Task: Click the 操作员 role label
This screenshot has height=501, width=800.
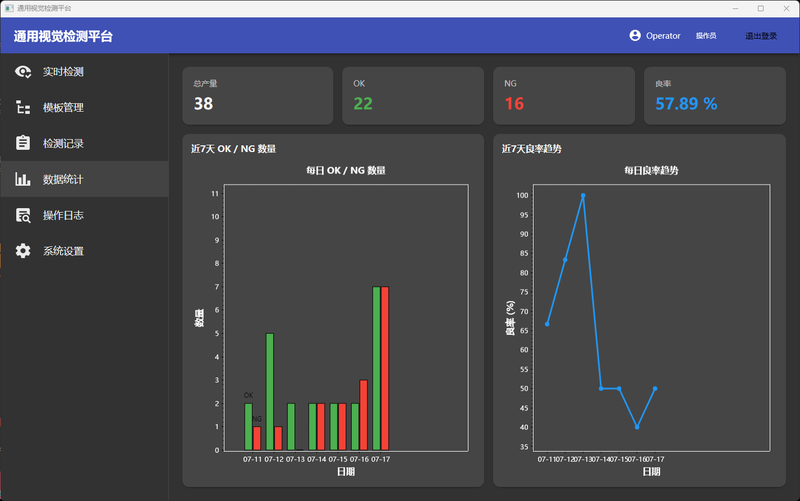Action: 706,36
